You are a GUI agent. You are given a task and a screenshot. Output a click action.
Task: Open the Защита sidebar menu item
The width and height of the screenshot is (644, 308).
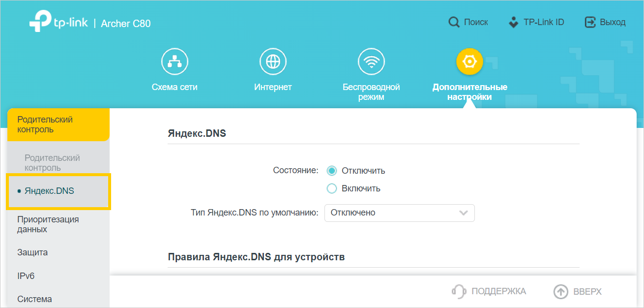pyautogui.click(x=32, y=252)
